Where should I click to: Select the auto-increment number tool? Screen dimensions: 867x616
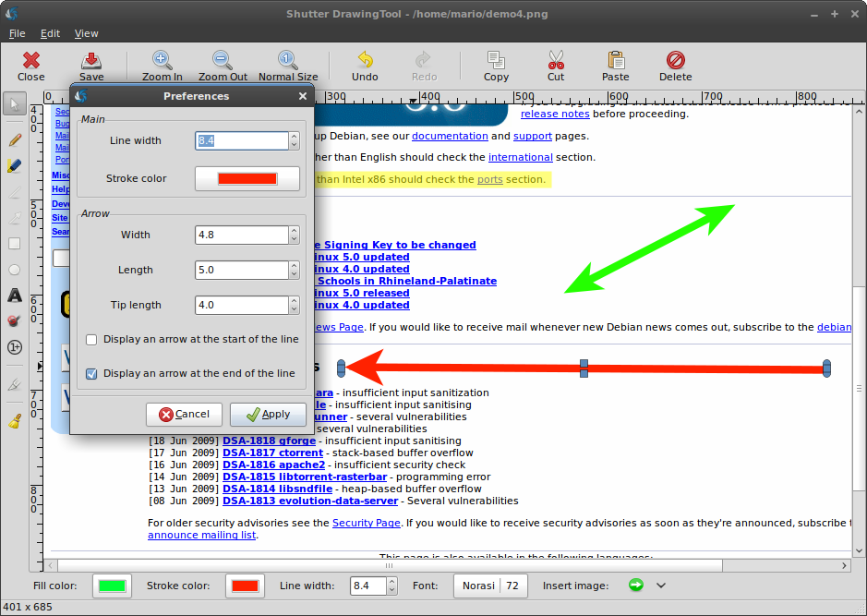(x=15, y=347)
